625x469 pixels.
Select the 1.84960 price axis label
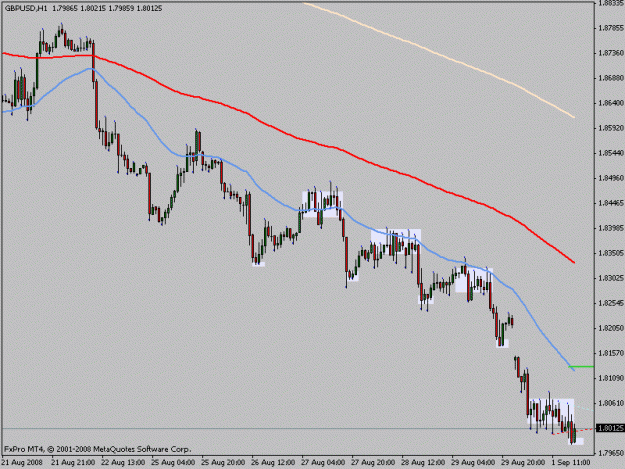[611, 178]
